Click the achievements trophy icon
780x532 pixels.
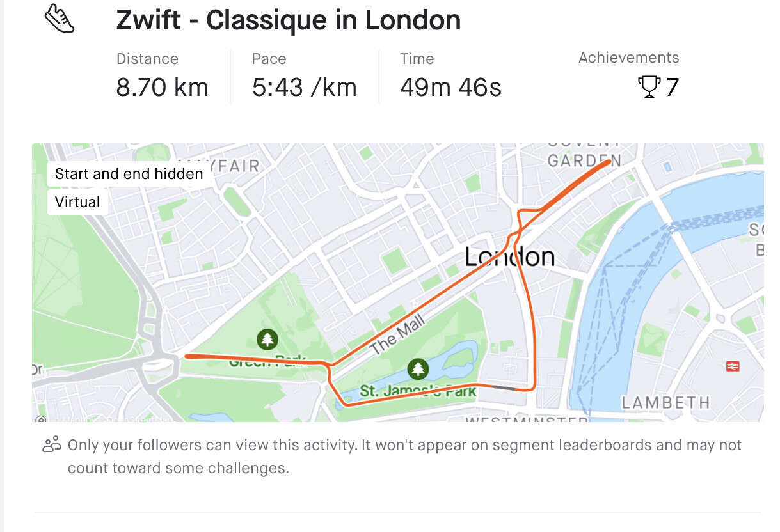point(649,87)
